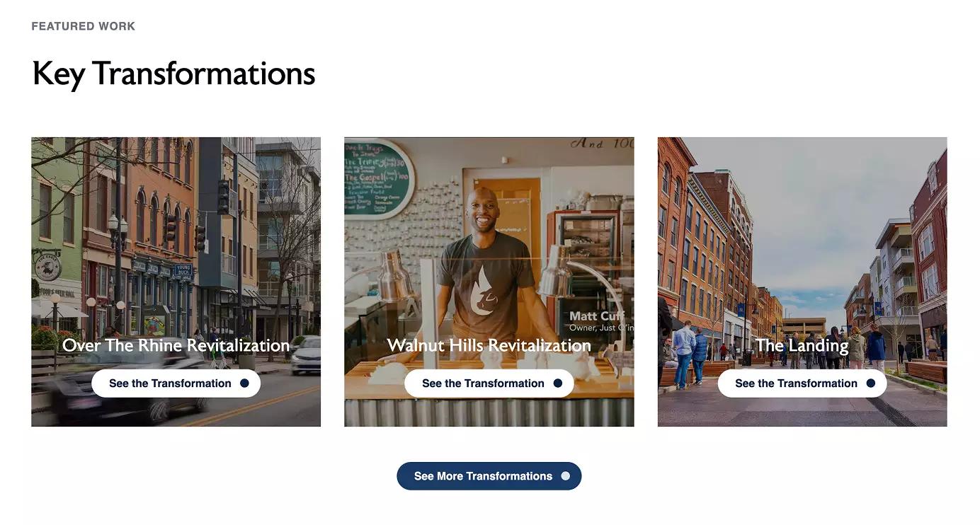980x525 pixels.
Task: Open See the Transformation for The Landing
Action: click(x=802, y=383)
